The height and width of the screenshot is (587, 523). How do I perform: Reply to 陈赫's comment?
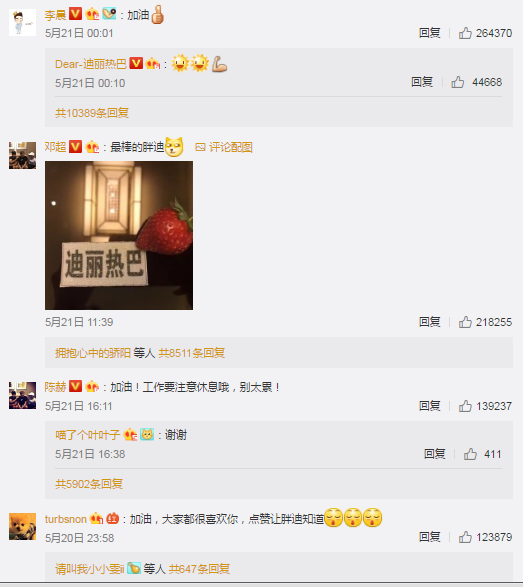tap(429, 406)
